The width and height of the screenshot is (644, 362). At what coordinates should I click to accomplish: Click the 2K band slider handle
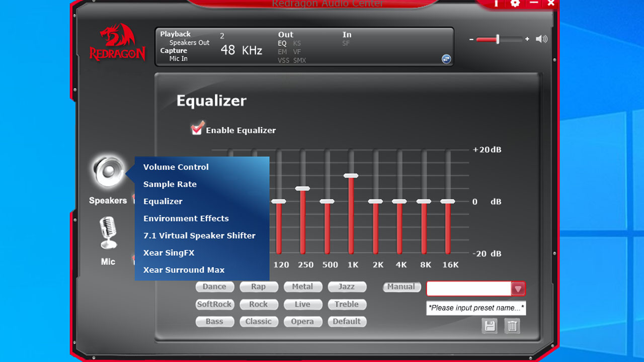[375, 201]
